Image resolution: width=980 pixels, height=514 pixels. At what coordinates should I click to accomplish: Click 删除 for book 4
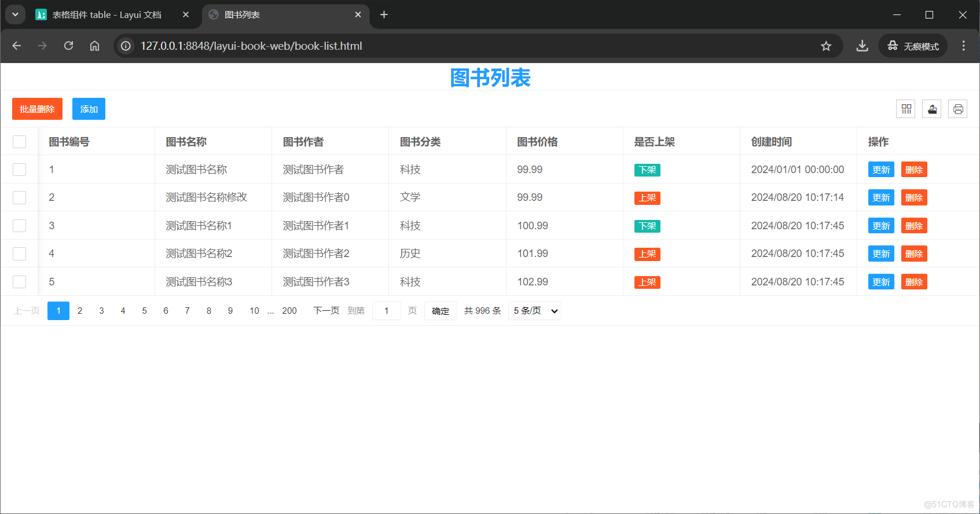(914, 254)
